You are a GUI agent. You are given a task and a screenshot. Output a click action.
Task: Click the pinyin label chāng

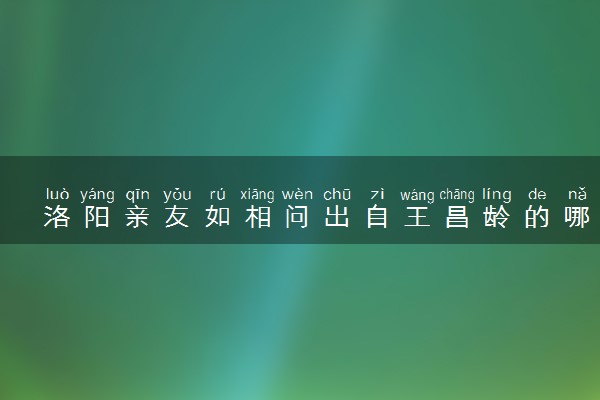[x=457, y=195]
